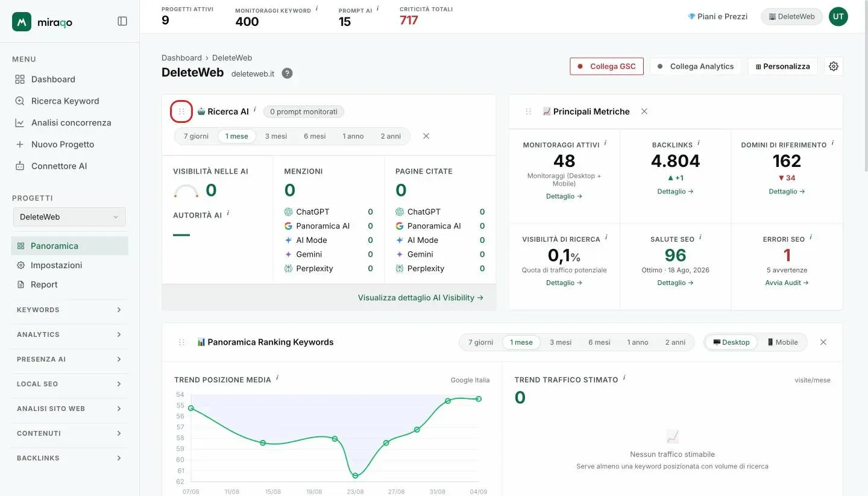This screenshot has height=496, width=868.
Task: Click Avvia Audit link under Errori SEO
Action: [787, 283]
